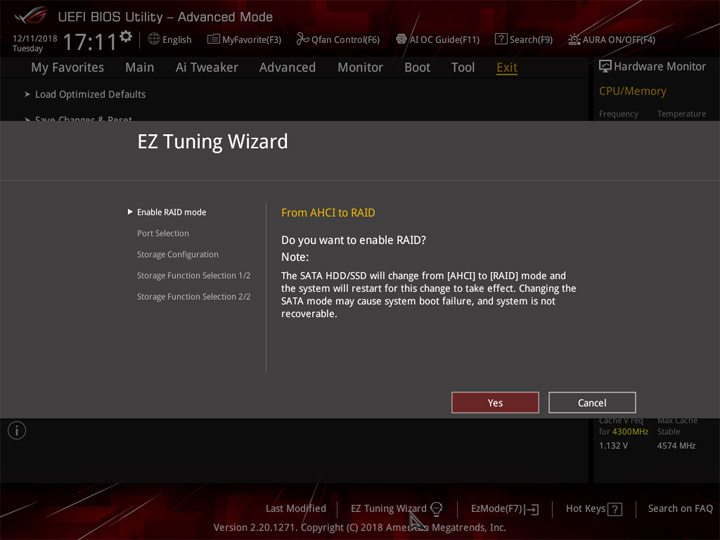Image resolution: width=720 pixels, height=540 pixels.
Task: View Last Modified settings
Action: 296,508
